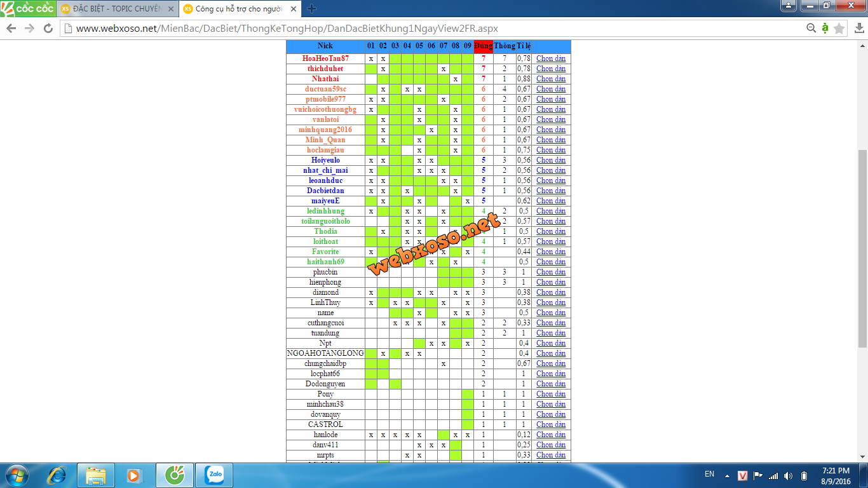Click the 'Nick' column header
868x488 pixels.
pos(325,46)
